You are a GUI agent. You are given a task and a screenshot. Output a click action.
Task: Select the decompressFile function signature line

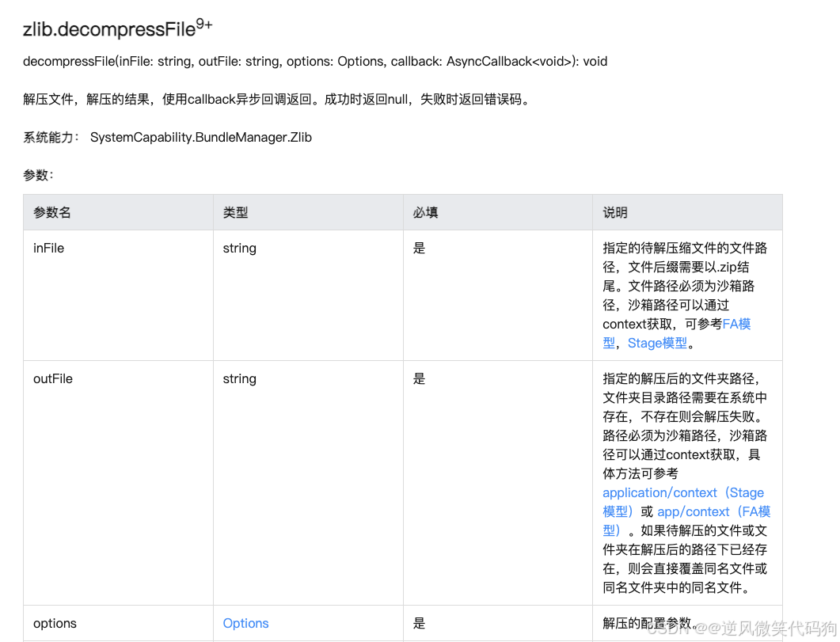click(315, 62)
